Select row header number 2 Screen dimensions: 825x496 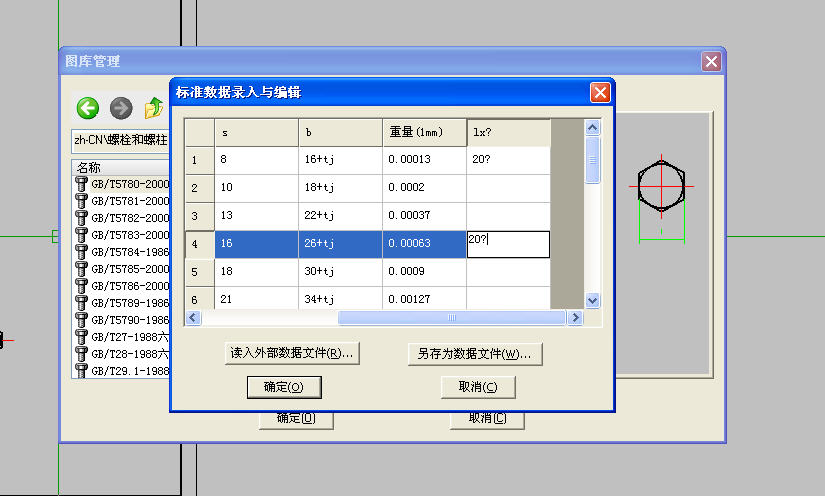click(199, 188)
